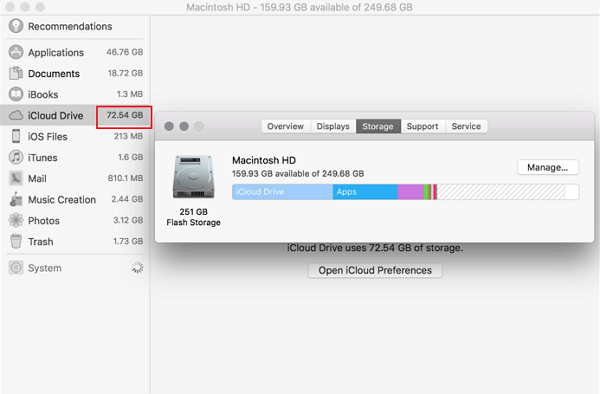
Task: Select Photos label in the sidebar
Action: [44, 221]
